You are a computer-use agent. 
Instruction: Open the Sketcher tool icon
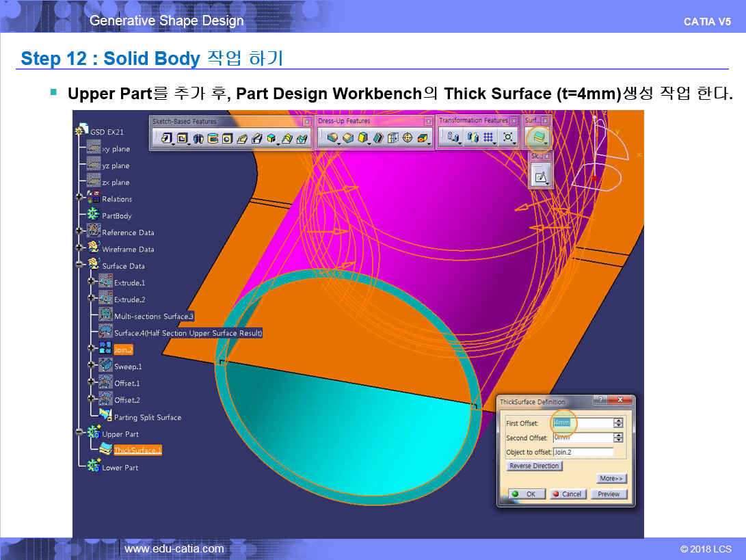tap(540, 177)
